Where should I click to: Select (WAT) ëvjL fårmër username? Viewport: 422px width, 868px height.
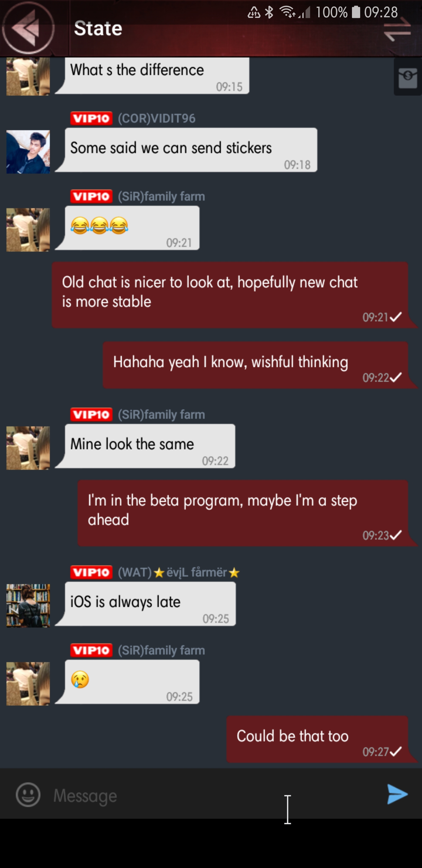179,572
